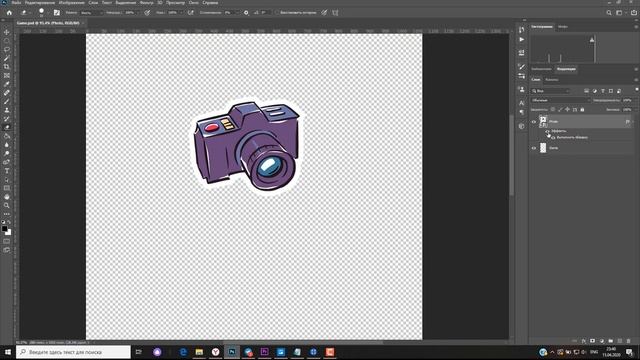640x360 pixels.
Task: Open the File menu
Action: coord(16,2)
